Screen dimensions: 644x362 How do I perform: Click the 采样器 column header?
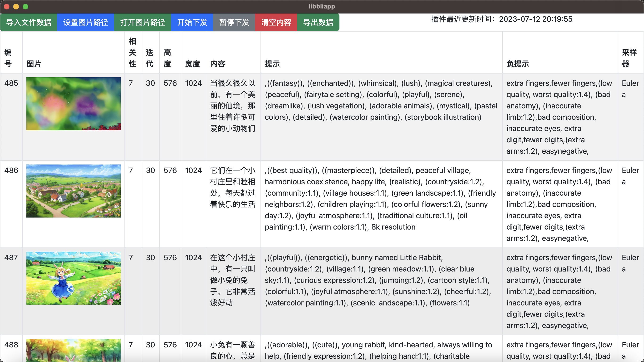click(629, 58)
